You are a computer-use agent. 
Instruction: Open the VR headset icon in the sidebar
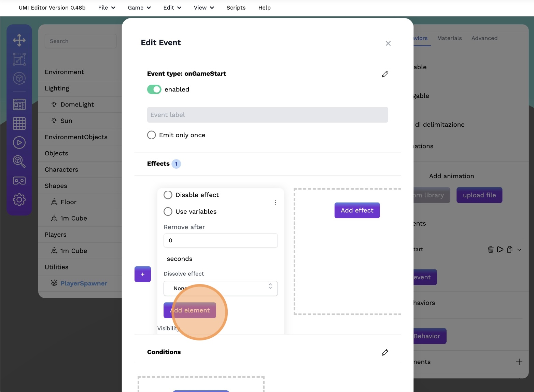pos(19,181)
